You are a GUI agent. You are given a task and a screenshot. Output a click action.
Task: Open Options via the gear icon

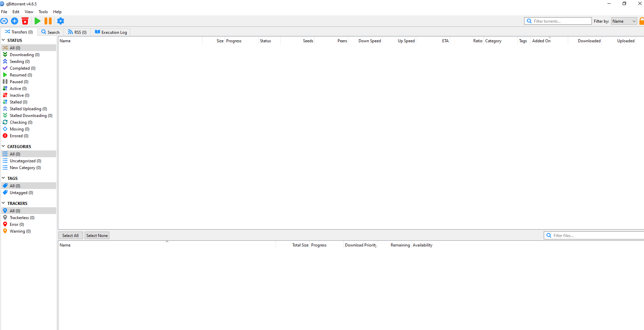61,21
